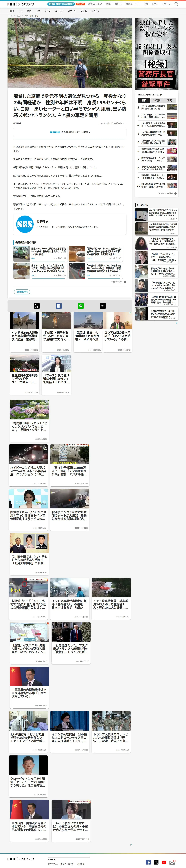Open the search magnifier icon in header
Screen dimensions: 186x868
[176, 4]
